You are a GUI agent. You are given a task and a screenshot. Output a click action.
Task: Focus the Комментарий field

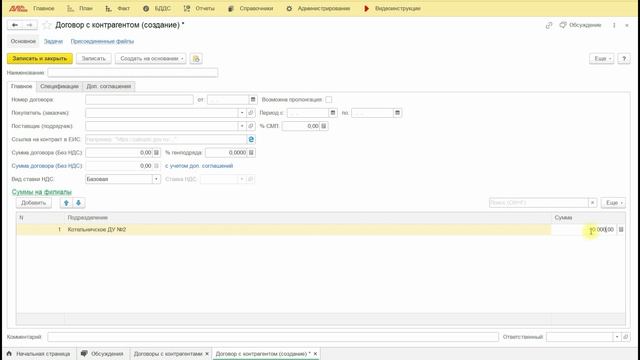(273, 337)
